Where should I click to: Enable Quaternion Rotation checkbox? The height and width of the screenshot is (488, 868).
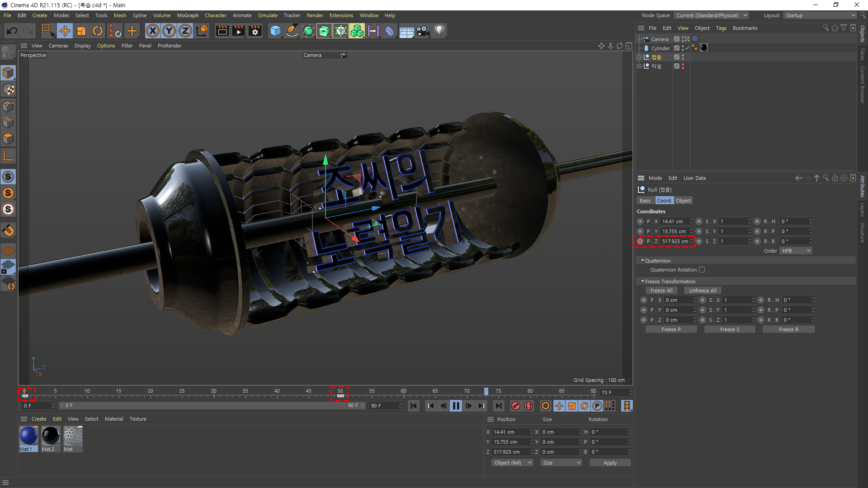[x=702, y=270]
